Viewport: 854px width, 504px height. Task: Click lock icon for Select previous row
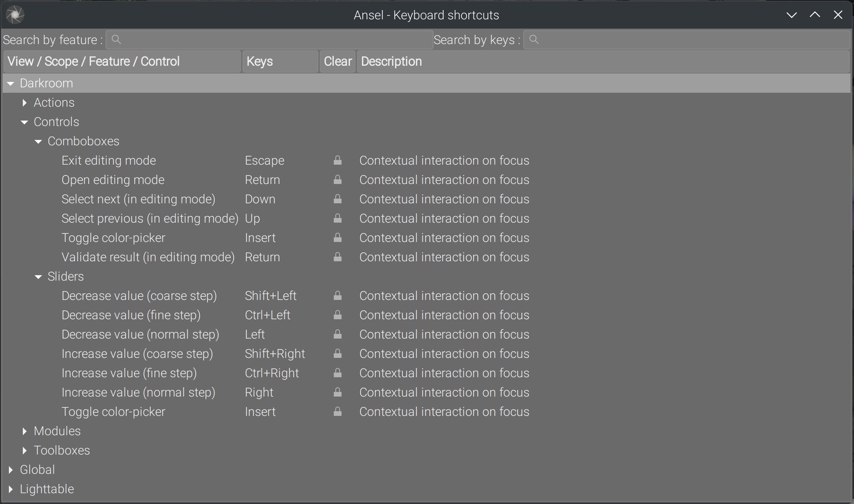(338, 218)
